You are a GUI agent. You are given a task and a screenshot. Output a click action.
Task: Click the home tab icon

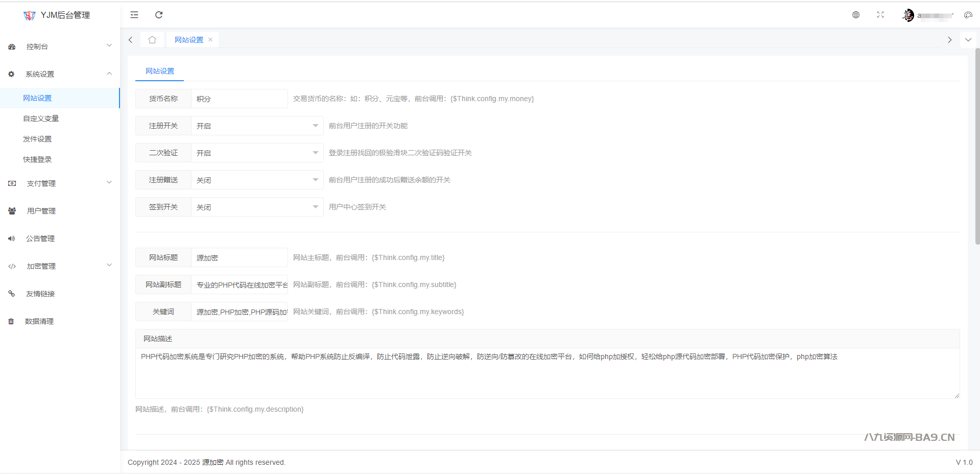click(152, 40)
